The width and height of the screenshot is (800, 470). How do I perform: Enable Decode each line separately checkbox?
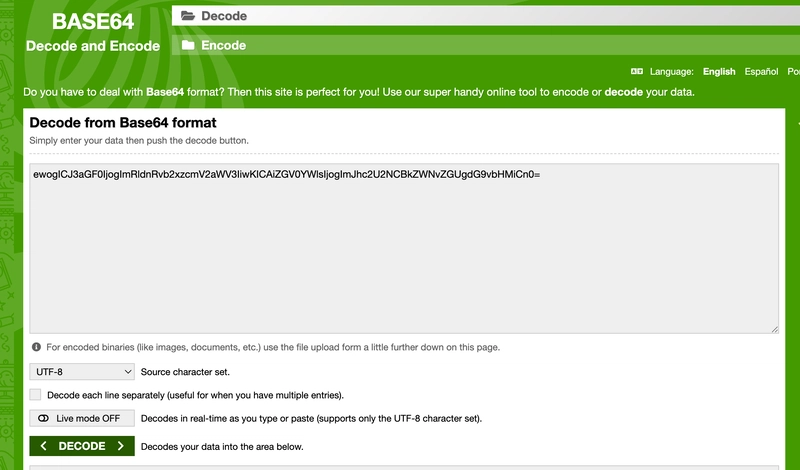click(35, 394)
